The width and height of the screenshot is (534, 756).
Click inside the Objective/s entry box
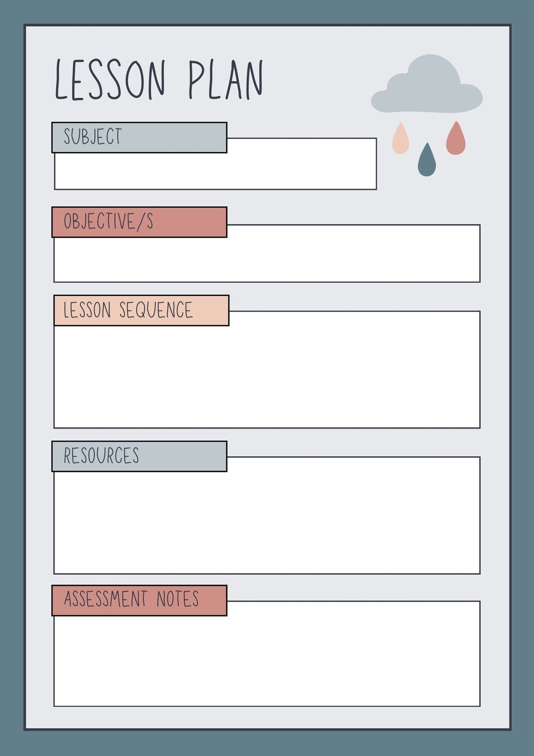pos(267,259)
